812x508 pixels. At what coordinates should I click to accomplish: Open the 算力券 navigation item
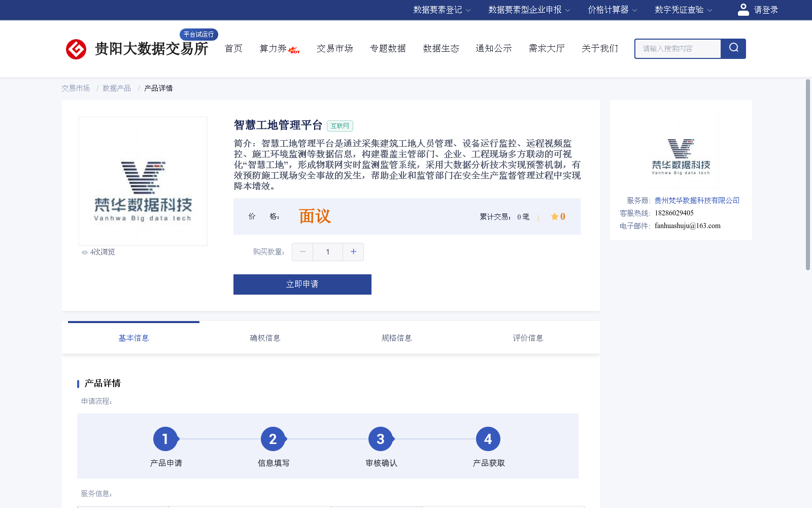tap(273, 48)
